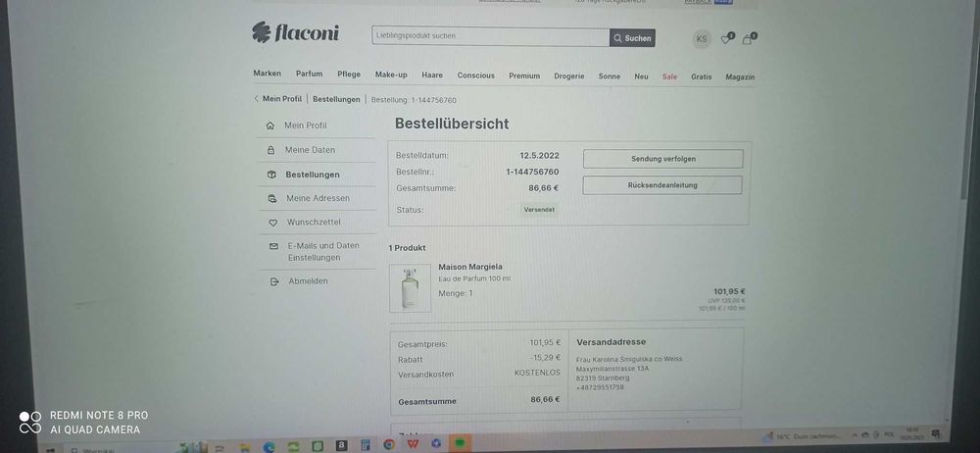Viewport: 980px width, 453px height.
Task: Click the Versandadresse heading
Action: tap(612, 341)
